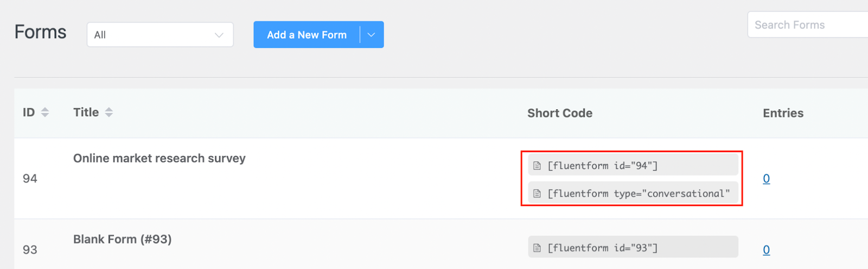Copy the [fluentform id="94"] shortcode text

602,166
